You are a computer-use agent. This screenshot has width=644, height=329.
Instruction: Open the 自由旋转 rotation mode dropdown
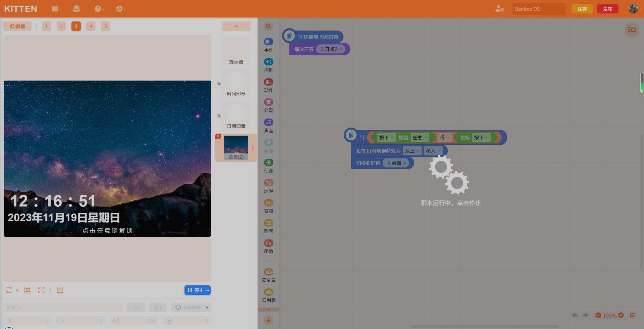pyautogui.click(x=191, y=307)
